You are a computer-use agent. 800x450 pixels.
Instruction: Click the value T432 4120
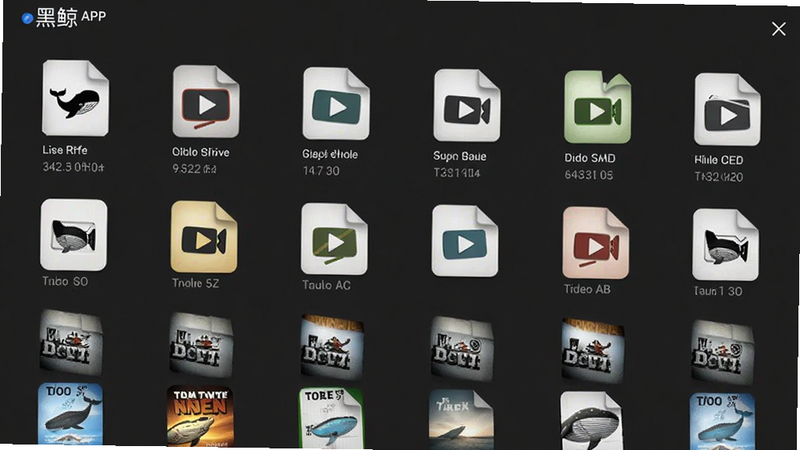(719, 177)
